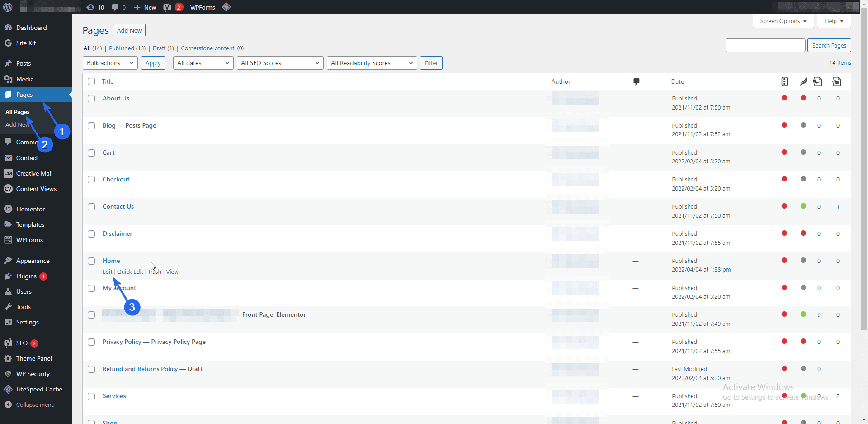868x424 pixels.
Task: Click the Creative Mail CM icon
Action: click(8, 173)
